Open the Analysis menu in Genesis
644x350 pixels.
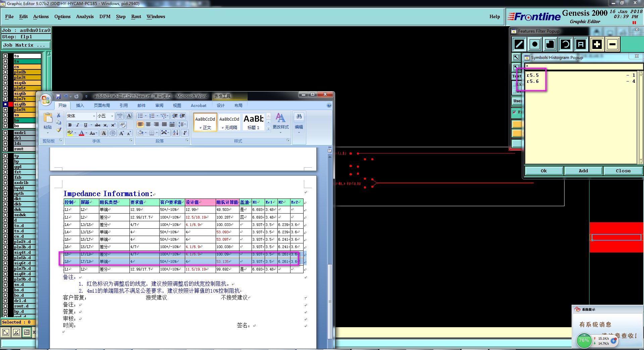(x=85, y=16)
